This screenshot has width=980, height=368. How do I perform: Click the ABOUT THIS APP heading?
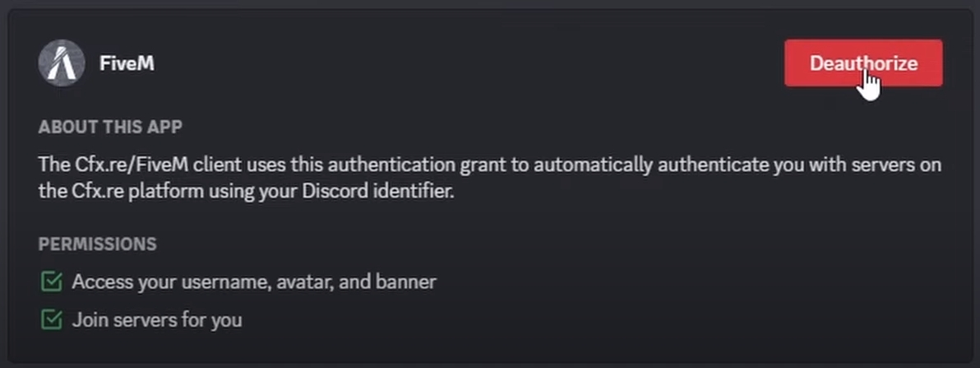(110, 128)
